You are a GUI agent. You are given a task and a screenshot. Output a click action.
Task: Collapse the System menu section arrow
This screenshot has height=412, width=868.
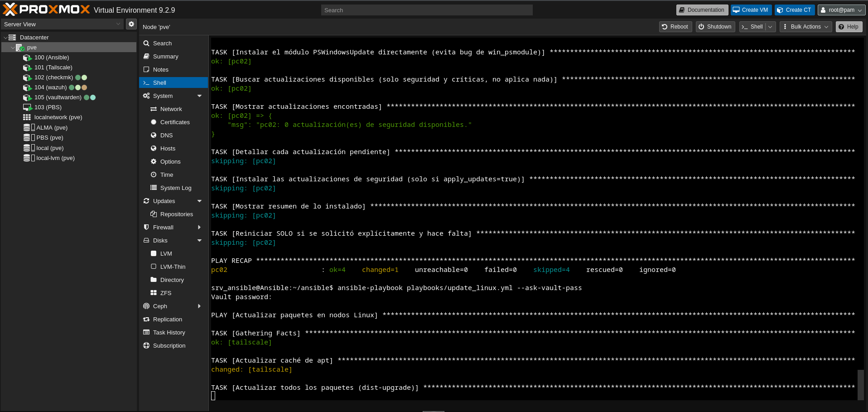pyautogui.click(x=199, y=96)
